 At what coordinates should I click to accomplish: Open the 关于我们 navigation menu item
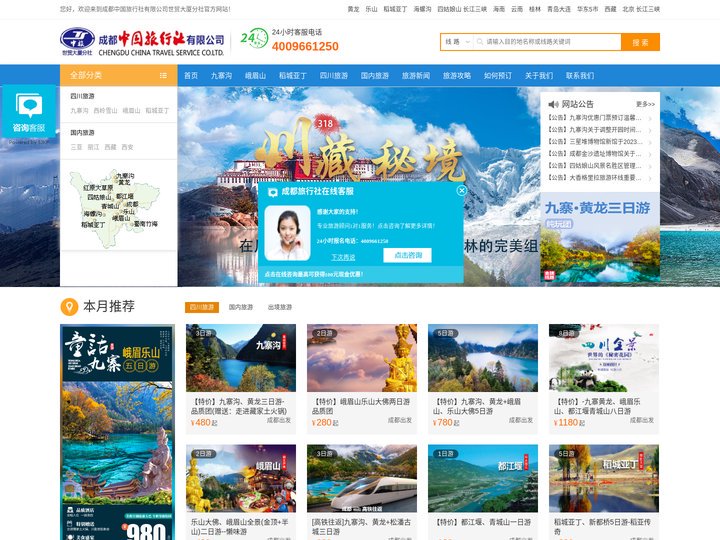click(x=539, y=76)
